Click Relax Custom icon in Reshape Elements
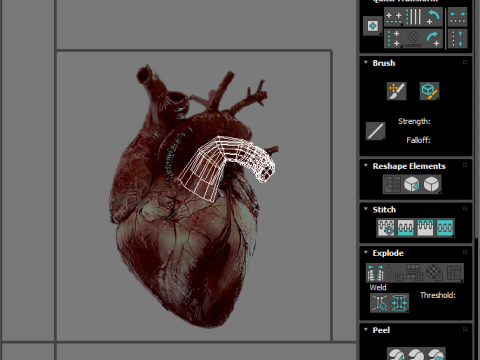The width and height of the screenshot is (480, 360). 432,184
